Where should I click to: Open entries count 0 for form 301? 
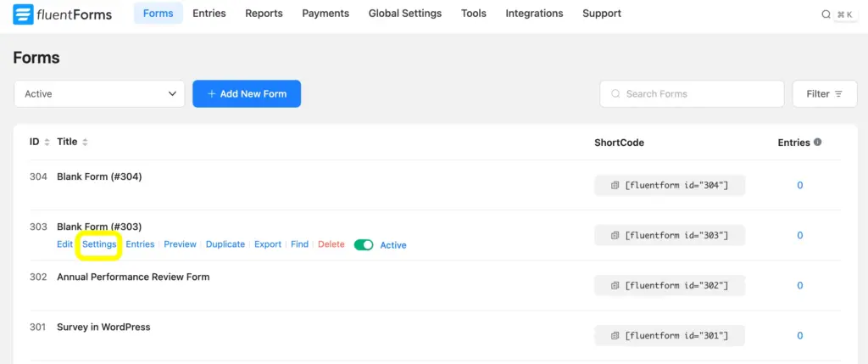pos(800,336)
